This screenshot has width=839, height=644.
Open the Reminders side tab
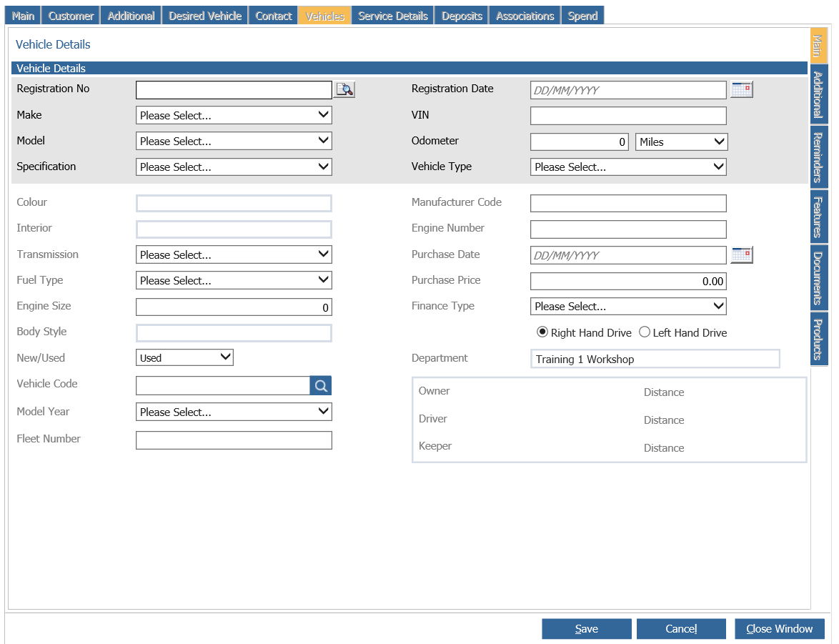pos(819,157)
